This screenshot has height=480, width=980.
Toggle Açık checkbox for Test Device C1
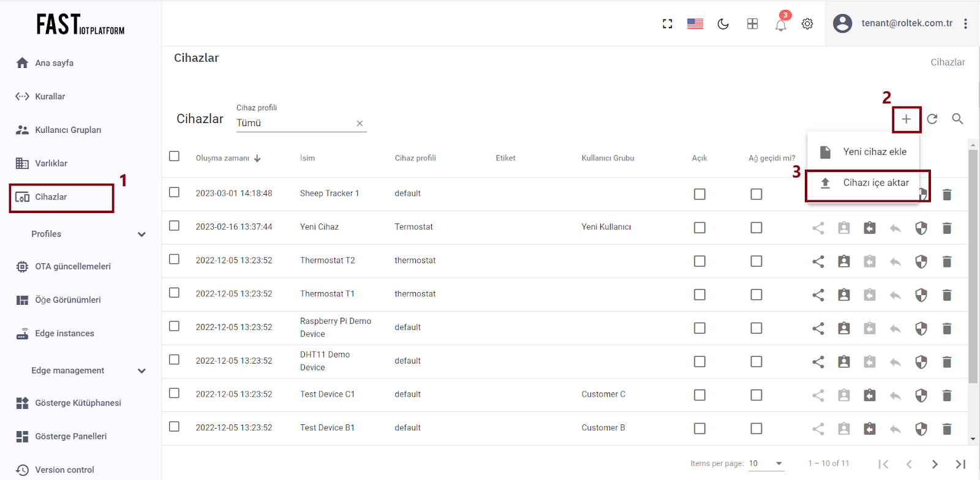(699, 395)
